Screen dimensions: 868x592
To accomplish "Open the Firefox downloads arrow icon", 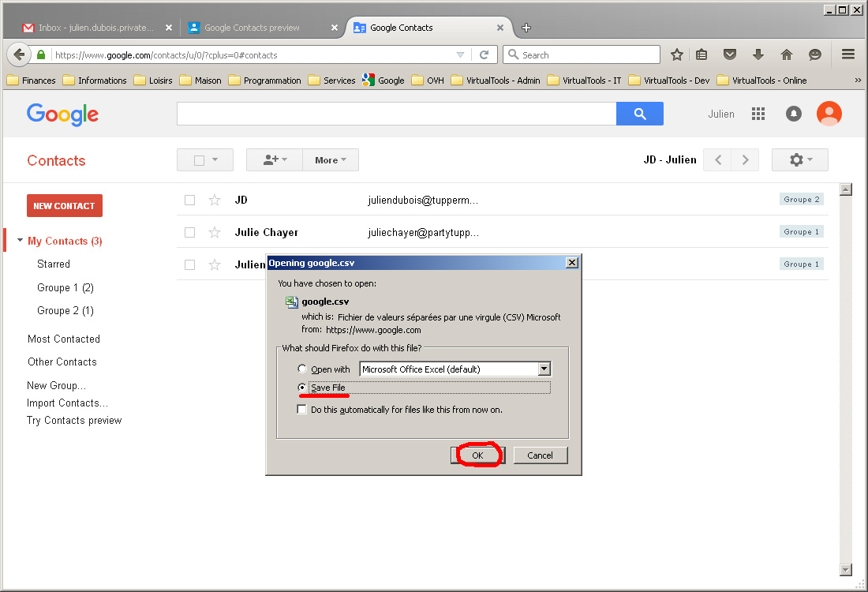I will click(x=758, y=54).
